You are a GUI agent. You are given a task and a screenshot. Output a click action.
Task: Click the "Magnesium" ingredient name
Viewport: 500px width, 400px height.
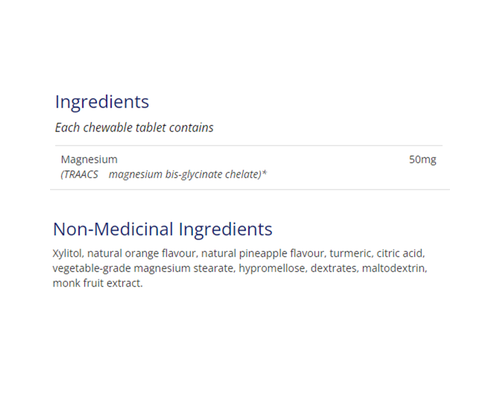(x=89, y=159)
